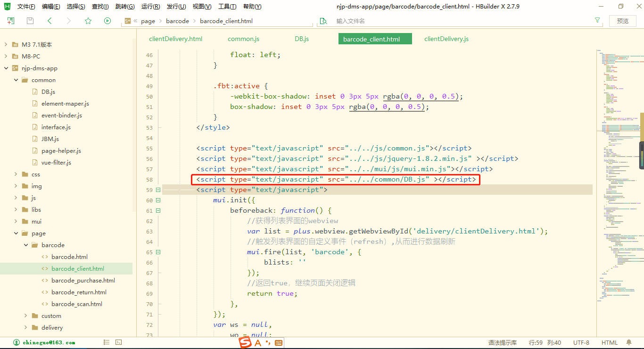644x349 pixels.
Task: Collapse the njp-dms-app project tree
Action: point(6,68)
